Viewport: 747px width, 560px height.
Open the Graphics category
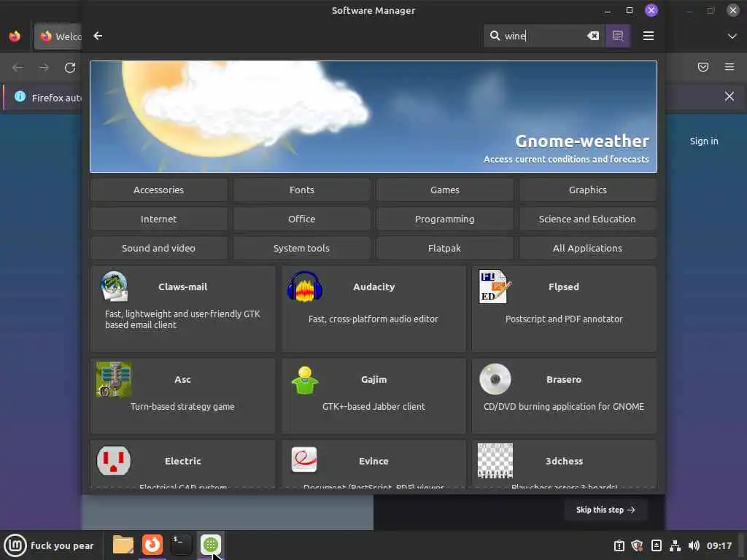(x=587, y=190)
